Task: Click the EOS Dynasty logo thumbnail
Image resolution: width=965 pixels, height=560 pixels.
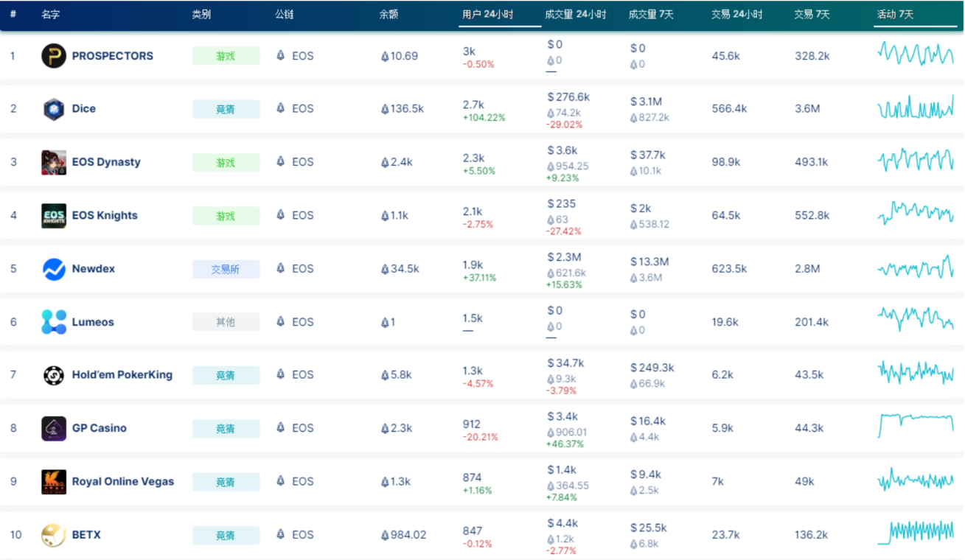Action: click(x=54, y=162)
